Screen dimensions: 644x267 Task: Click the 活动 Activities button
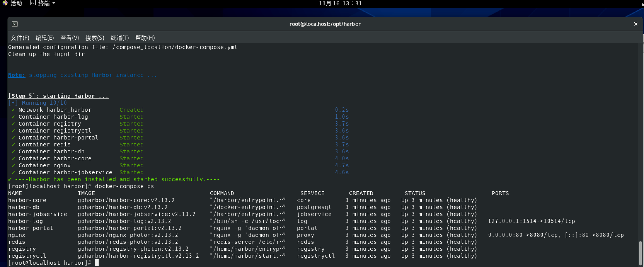[x=16, y=3]
